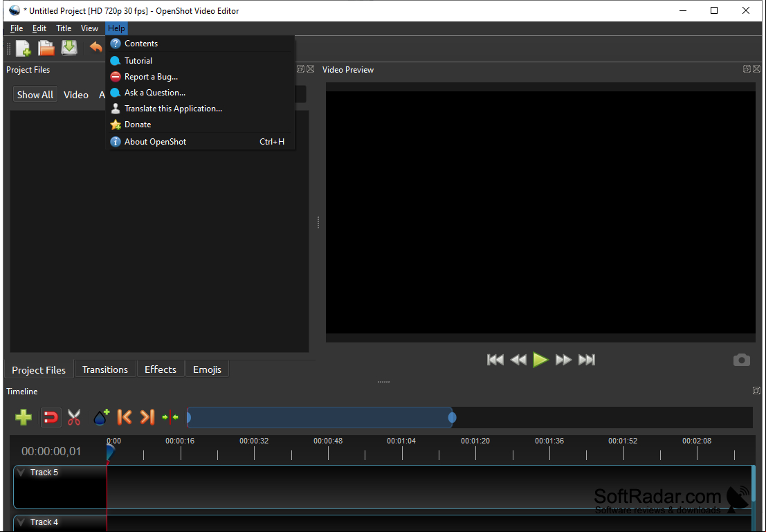Close the Help menu via its title

coord(117,28)
